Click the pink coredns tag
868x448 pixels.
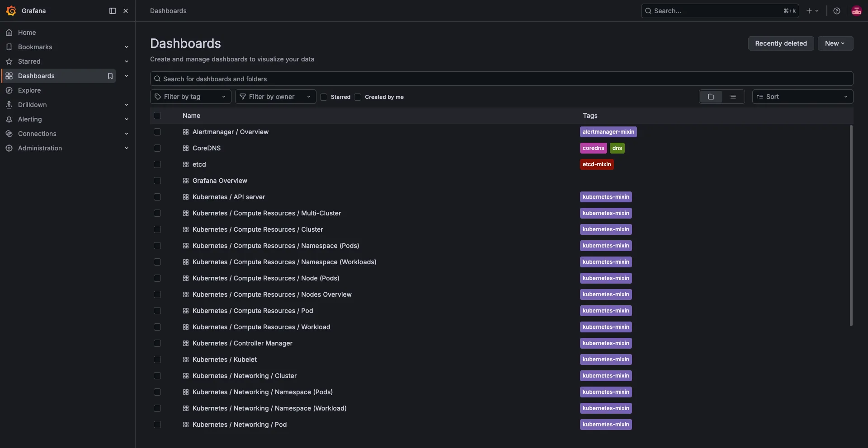tap(593, 148)
